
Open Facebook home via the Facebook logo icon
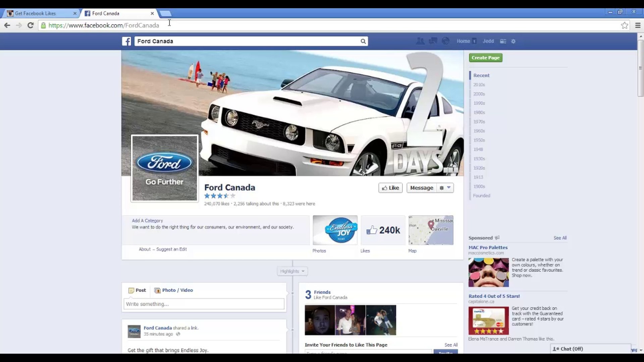pyautogui.click(x=126, y=41)
